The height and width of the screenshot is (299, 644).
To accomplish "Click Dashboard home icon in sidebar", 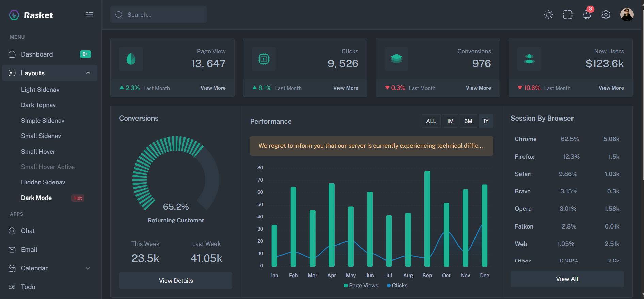I will click(12, 54).
